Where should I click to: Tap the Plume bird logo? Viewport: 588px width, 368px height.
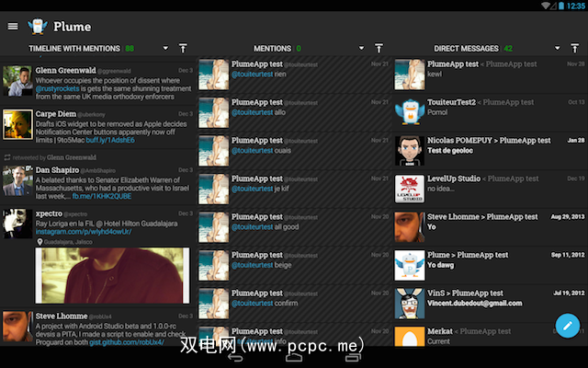[x=38, y=27]
